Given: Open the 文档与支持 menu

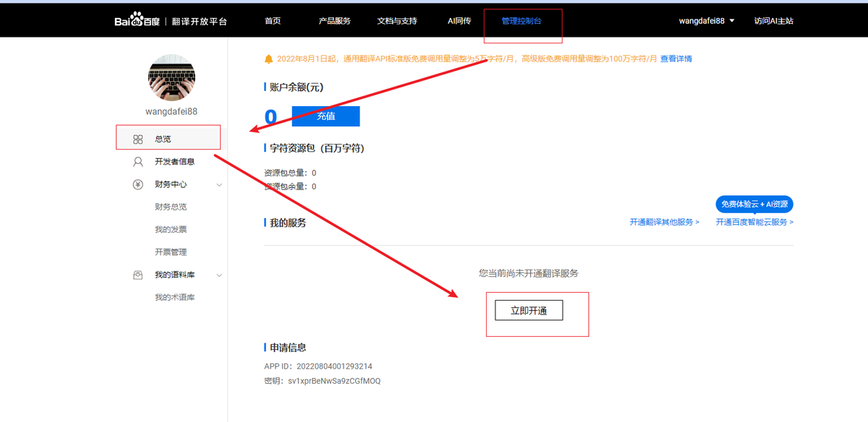Looking at the screenshot, I should coord(397,21).
